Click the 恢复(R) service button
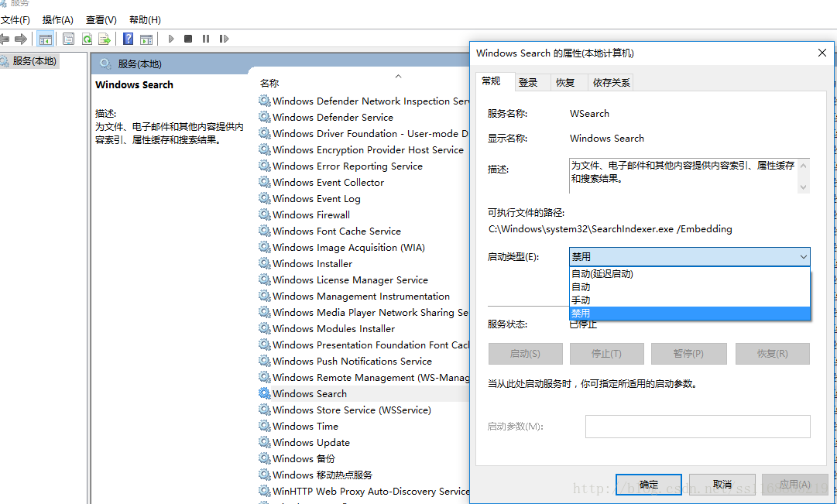This screenshot has height=504, width=837. point(773,354)
